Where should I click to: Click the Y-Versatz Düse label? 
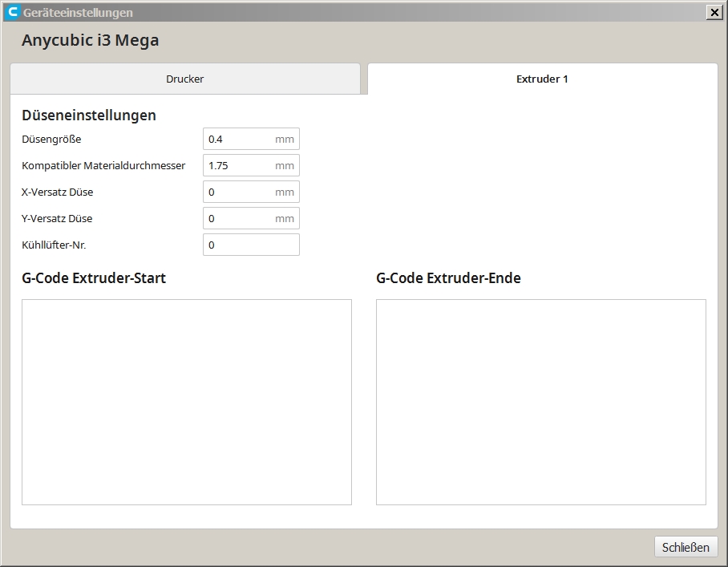58,219
